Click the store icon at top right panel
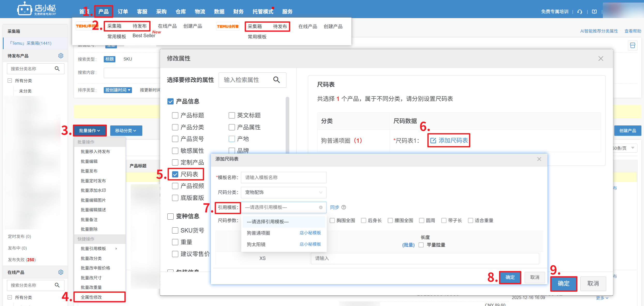 coord(633,46)
